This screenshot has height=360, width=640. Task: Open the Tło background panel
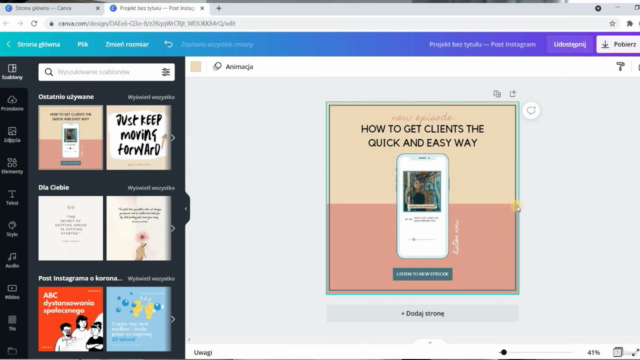pyautogui.click(x=12, y=322)
